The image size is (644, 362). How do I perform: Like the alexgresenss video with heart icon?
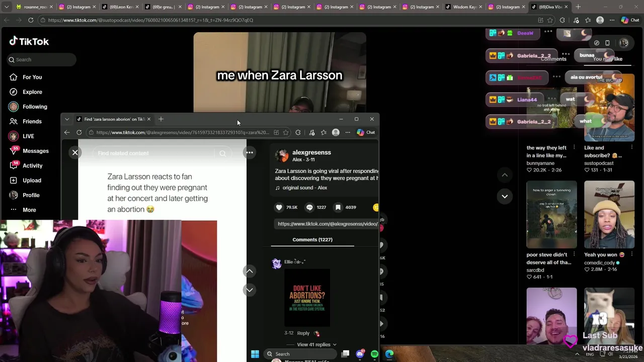279,207
